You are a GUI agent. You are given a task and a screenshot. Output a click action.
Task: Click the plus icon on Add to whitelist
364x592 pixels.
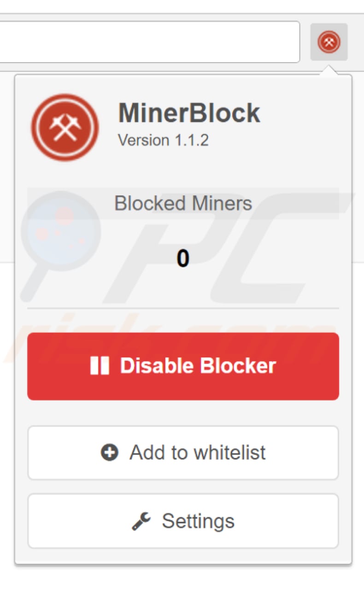109,452
